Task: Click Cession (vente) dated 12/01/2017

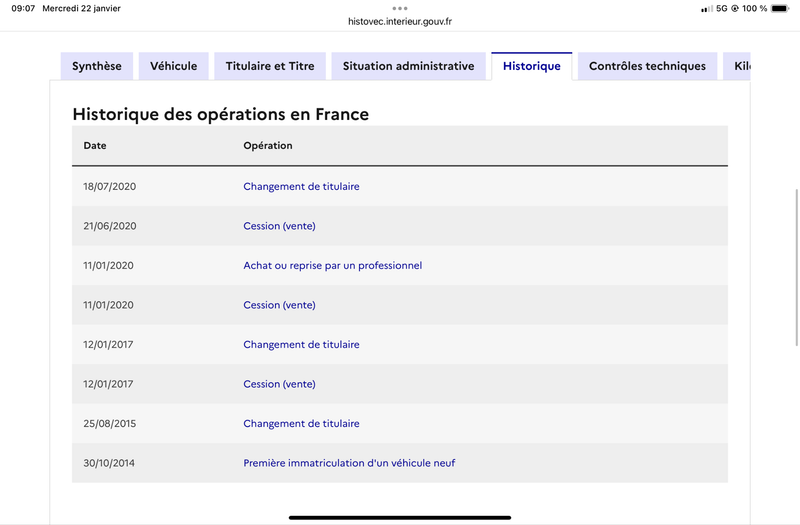Action: [279, 384]
